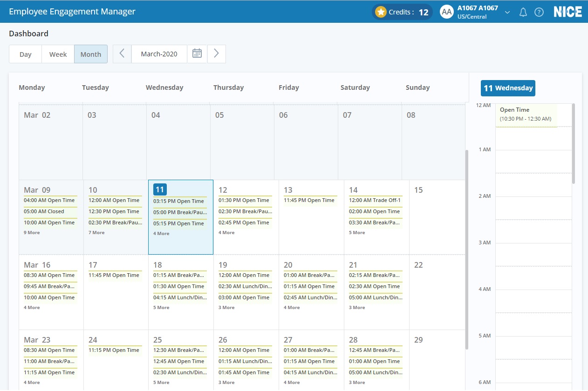The image size is (588, 391).
Task: Expand '9 More' on March 09
Action: point(32,232)
